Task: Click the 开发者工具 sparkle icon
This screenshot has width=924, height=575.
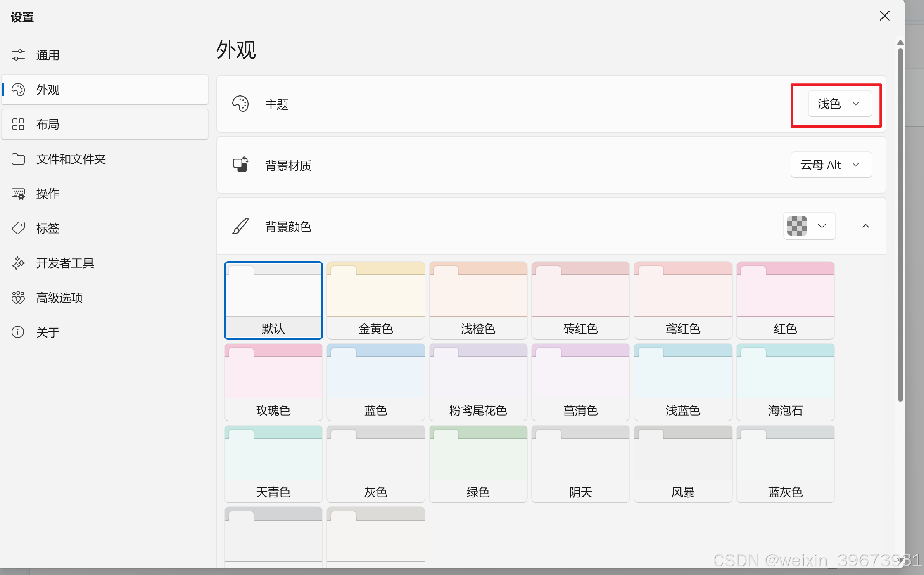Action: point(18,263)
